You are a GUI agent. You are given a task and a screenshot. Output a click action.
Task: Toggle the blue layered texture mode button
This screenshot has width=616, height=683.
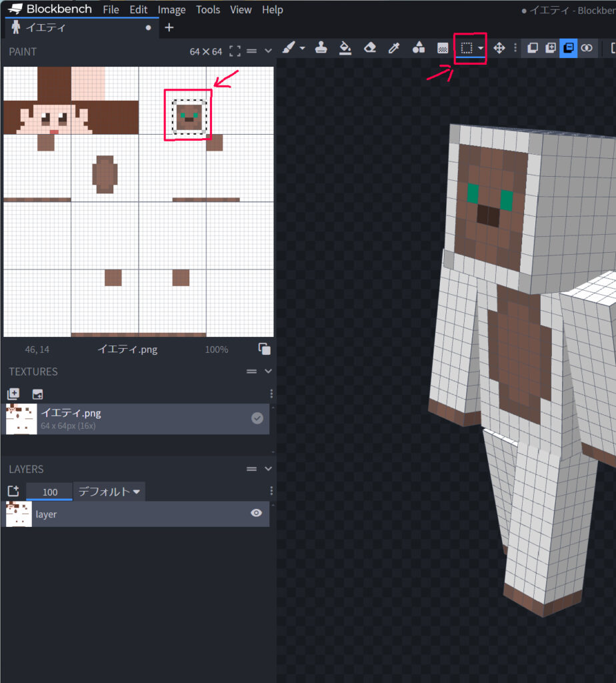pos(568,48)
